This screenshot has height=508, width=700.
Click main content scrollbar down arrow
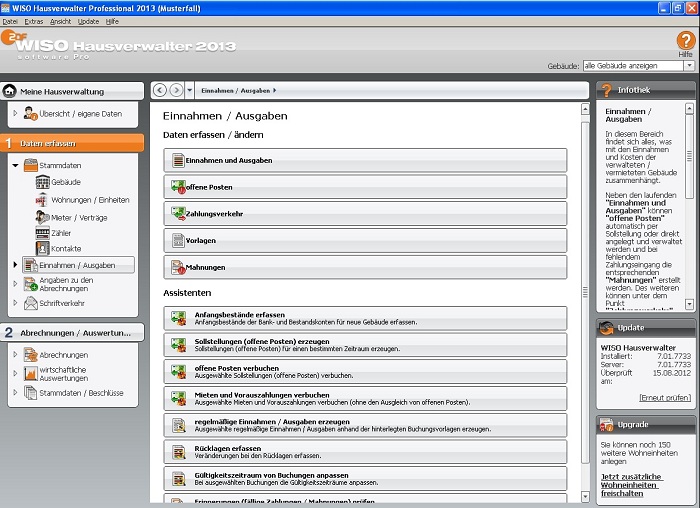[x=585, y=496]
